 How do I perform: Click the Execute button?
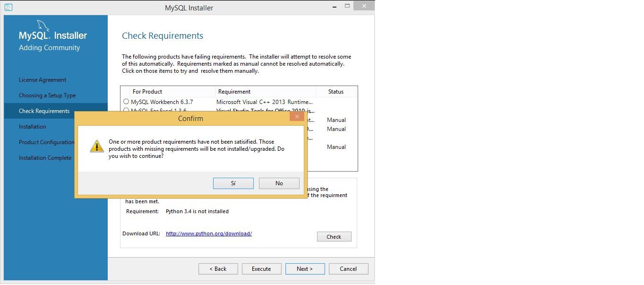click(x=261, y=269)
